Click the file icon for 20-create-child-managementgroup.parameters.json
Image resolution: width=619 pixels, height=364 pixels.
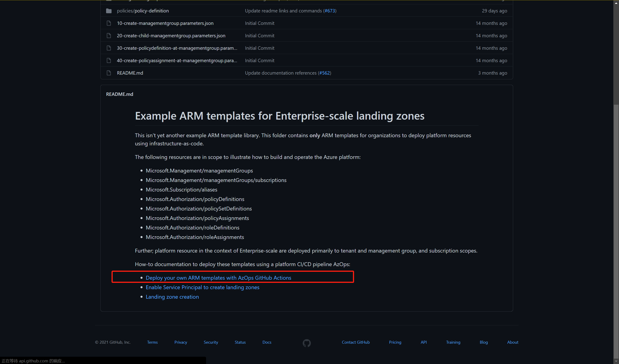109,35
